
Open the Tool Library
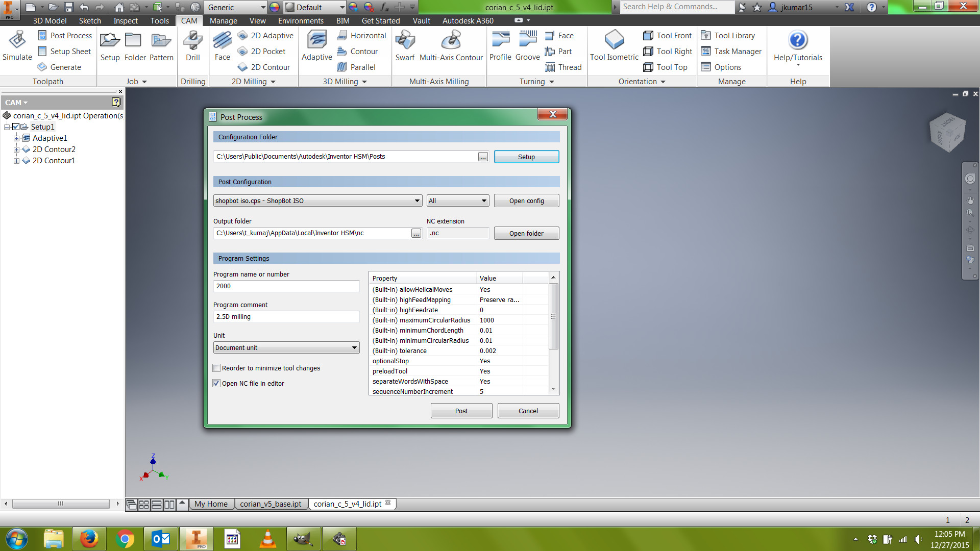(x=728, y=36)
